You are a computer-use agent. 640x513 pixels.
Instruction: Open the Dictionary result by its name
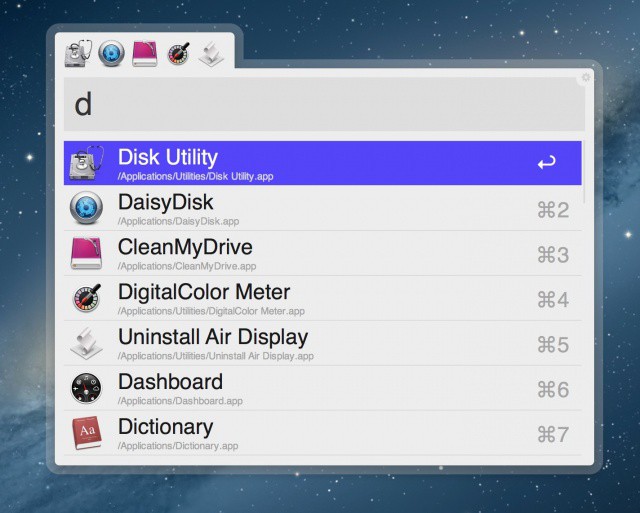coord(165,427)
